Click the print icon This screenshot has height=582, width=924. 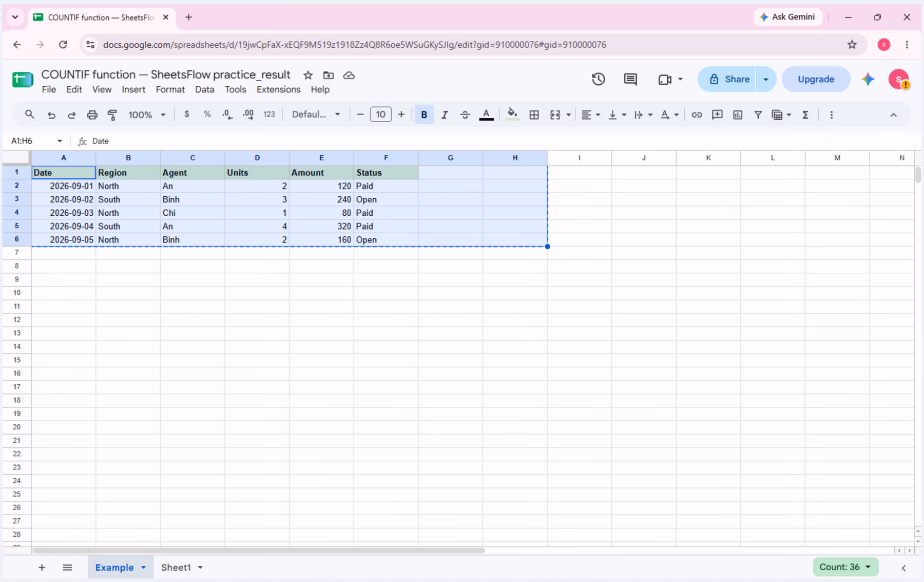[x=92, y=115]
